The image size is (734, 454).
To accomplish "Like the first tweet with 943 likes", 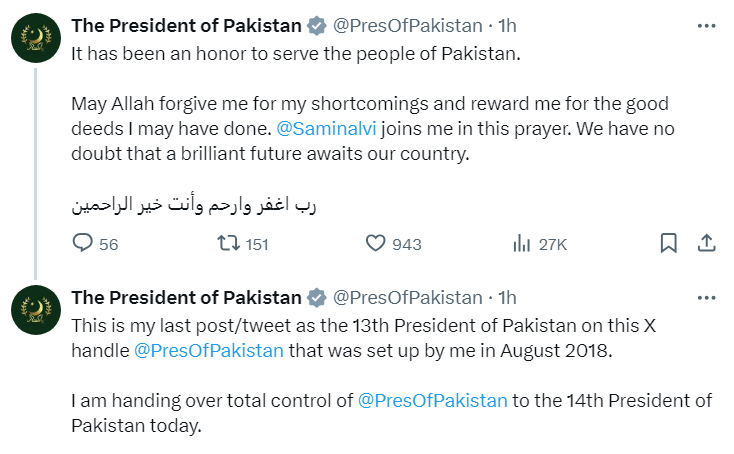I will 376,243.
